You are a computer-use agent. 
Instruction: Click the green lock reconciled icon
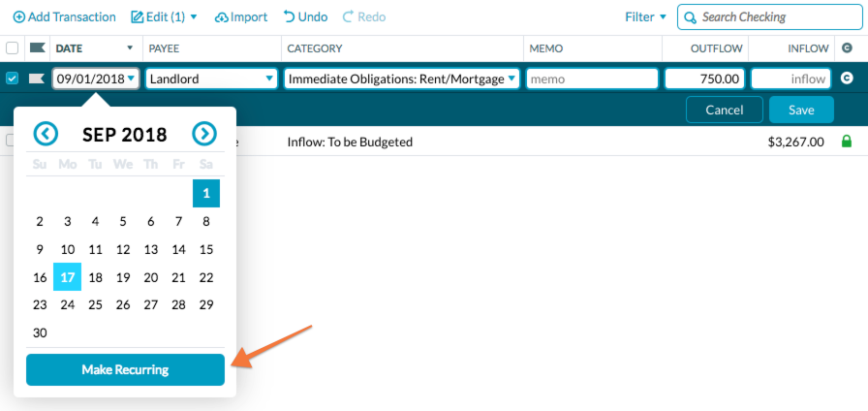[847, 142]
